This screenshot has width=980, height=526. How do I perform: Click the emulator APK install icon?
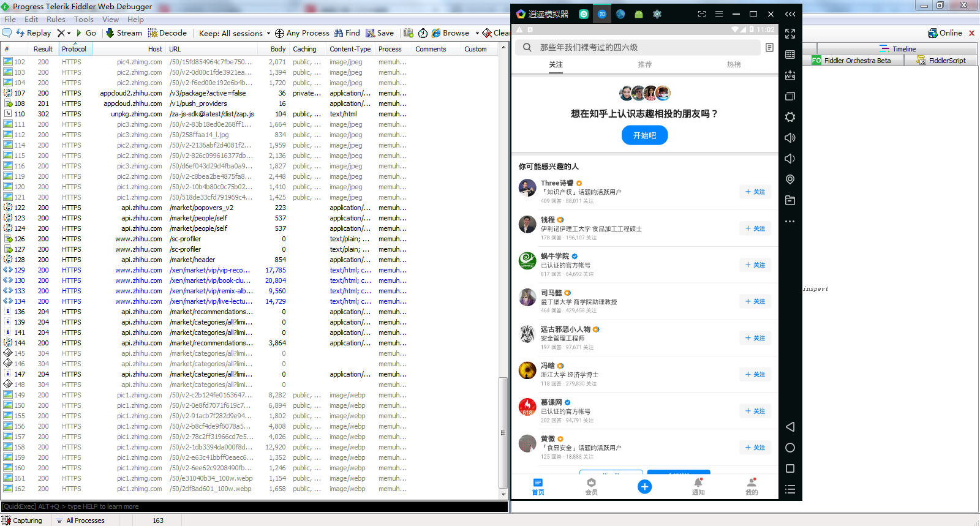tap(790, 75)
